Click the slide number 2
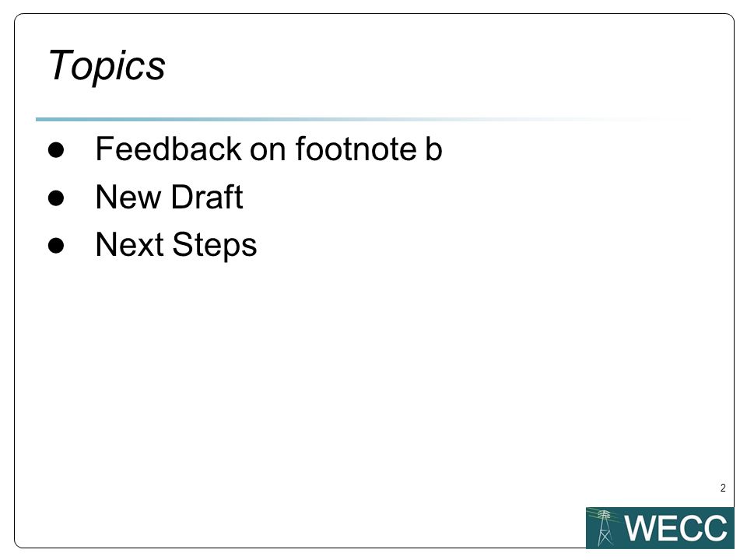 [723, 488]
